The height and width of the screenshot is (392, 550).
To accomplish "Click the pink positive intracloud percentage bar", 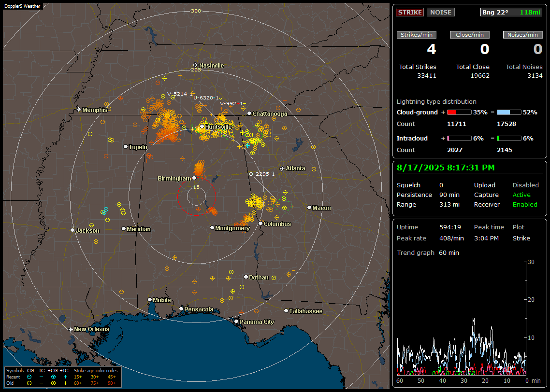I will point(459,139).
